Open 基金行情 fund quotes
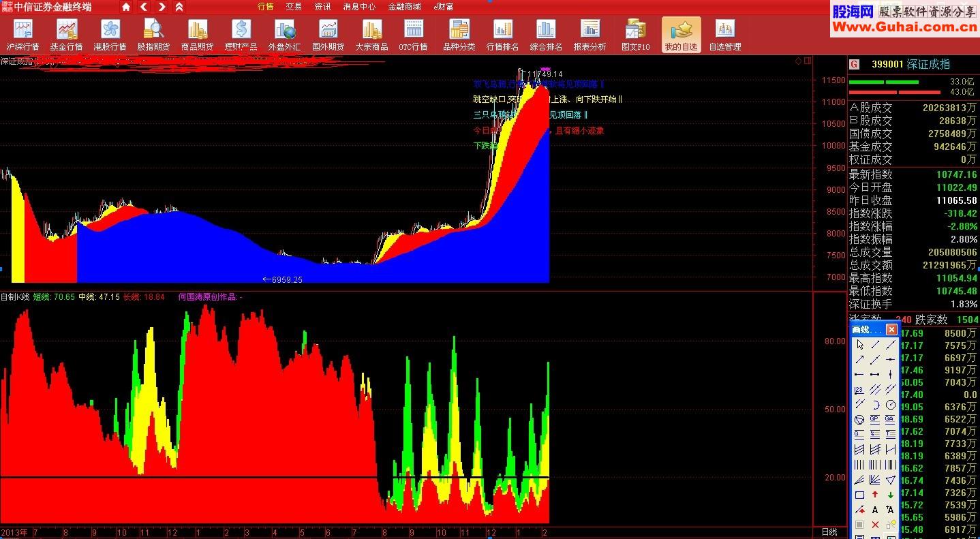 point(66,34)
